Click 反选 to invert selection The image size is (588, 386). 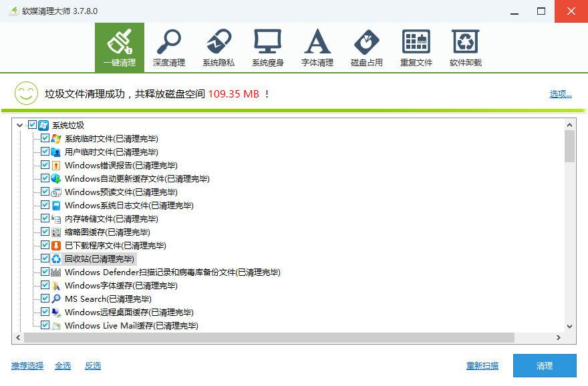click(93, 365)
